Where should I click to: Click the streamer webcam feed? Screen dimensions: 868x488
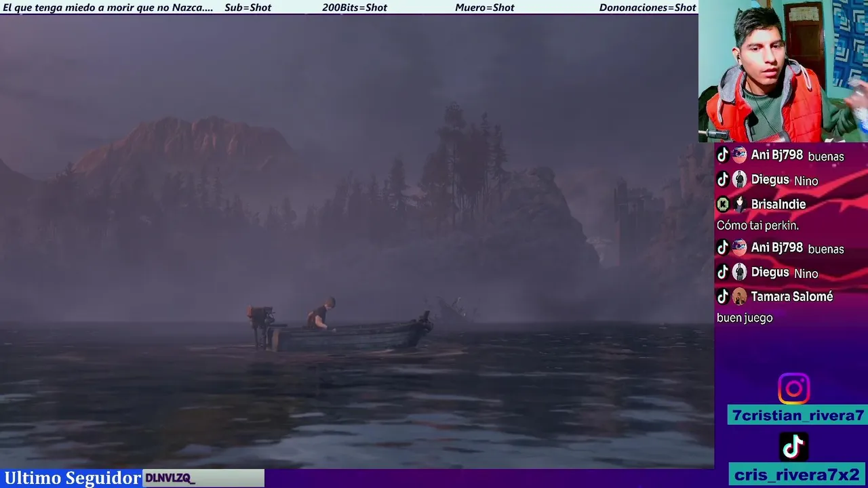click(x=783, y=70)
